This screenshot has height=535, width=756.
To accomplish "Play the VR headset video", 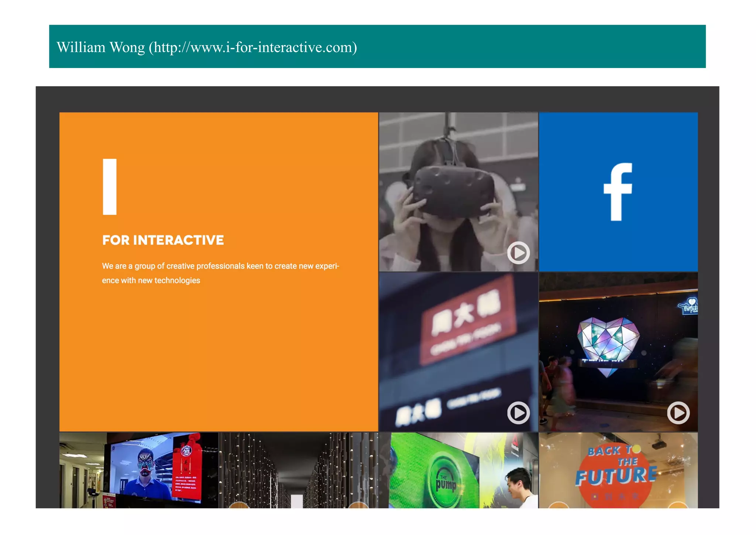I will pos(518,253).
